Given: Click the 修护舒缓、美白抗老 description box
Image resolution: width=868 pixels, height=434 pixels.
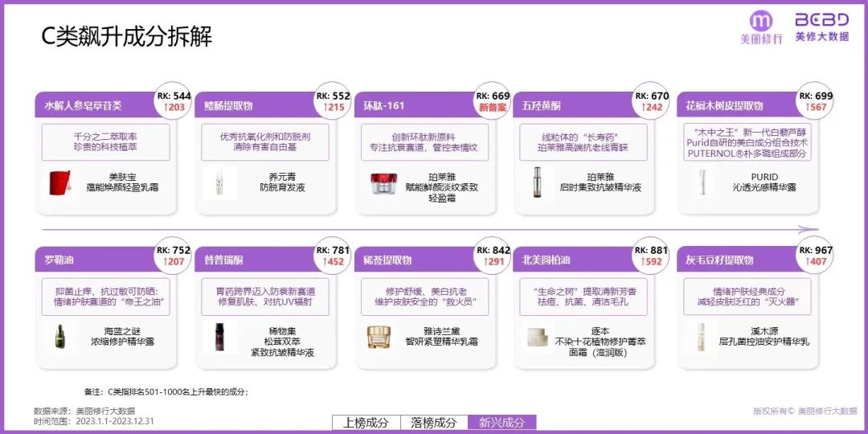Looking at the screenshot, I should (424, 297).
